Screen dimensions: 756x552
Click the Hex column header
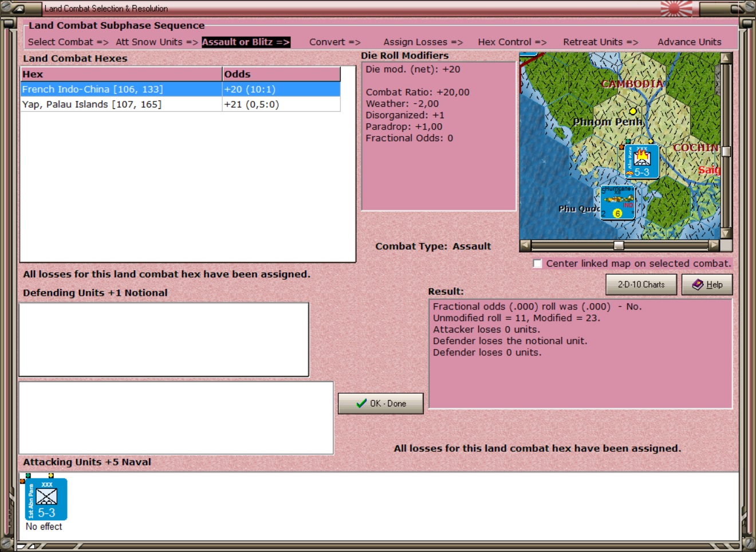pos(121,74)
